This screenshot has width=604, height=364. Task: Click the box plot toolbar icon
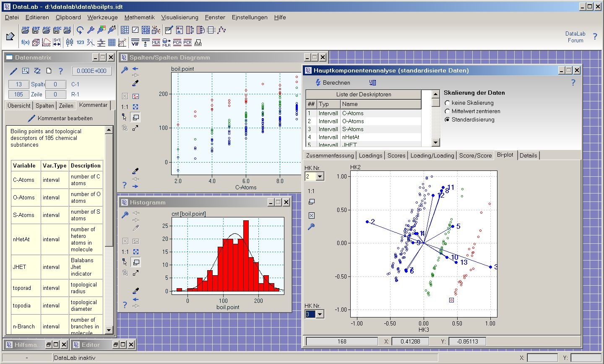[70, 42]
